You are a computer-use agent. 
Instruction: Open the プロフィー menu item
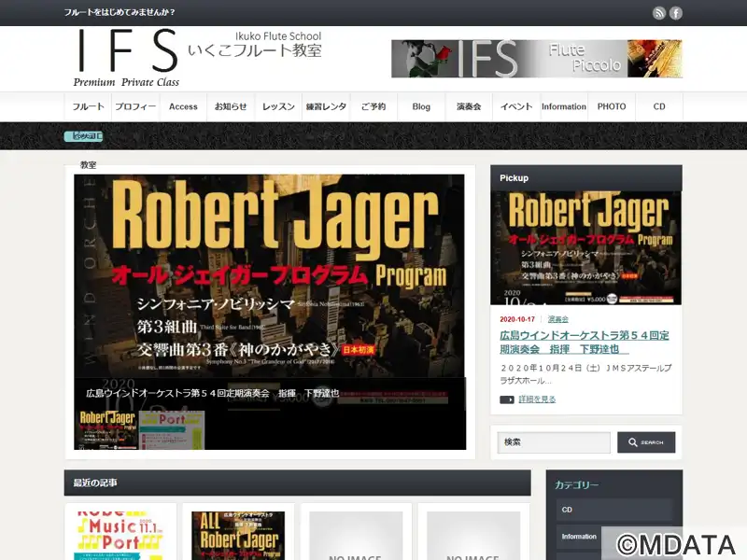[x=135, y=106]
